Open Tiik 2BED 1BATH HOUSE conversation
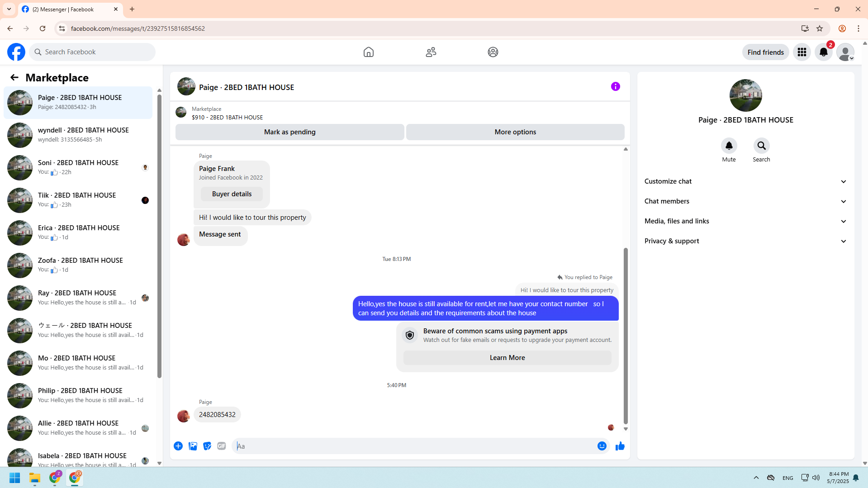868x488 pixels. click(x=78, y=200)
